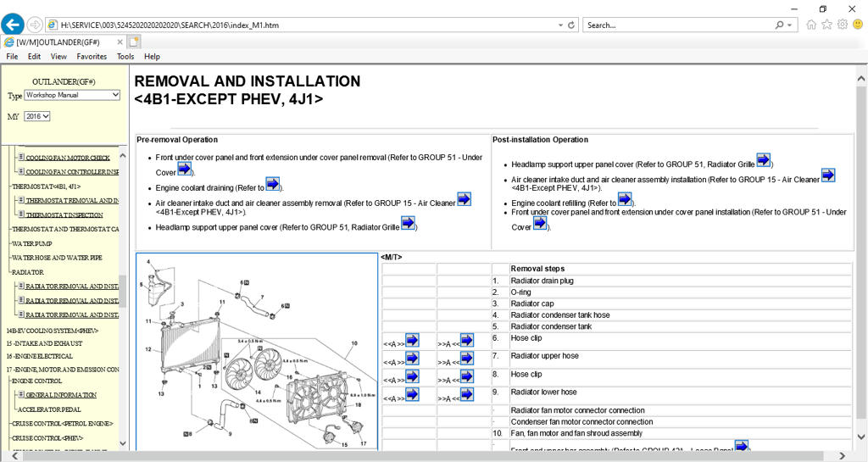Viewport: 868px width, 462px height.
Task: Click the radiator exploded-view diagram
Action: tap(257, 352)
